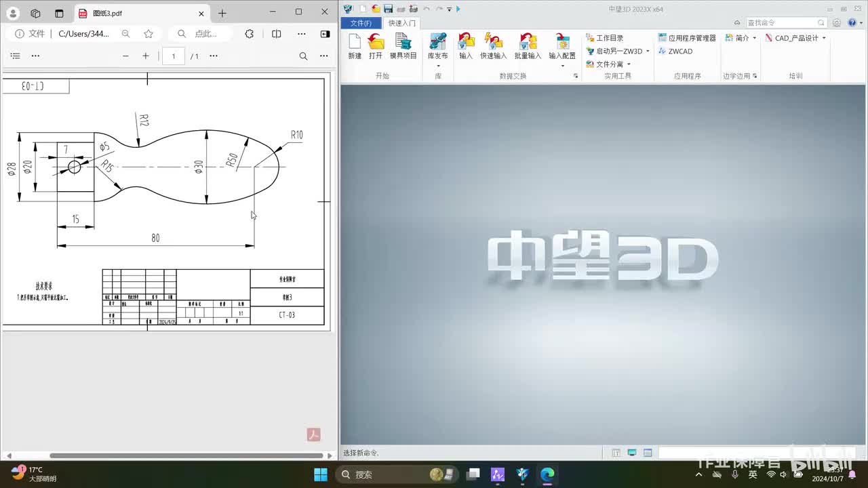The image size is (868, 488).
Task: Launch ZWCAD from ribbon
Action: [x=675, y=52]
